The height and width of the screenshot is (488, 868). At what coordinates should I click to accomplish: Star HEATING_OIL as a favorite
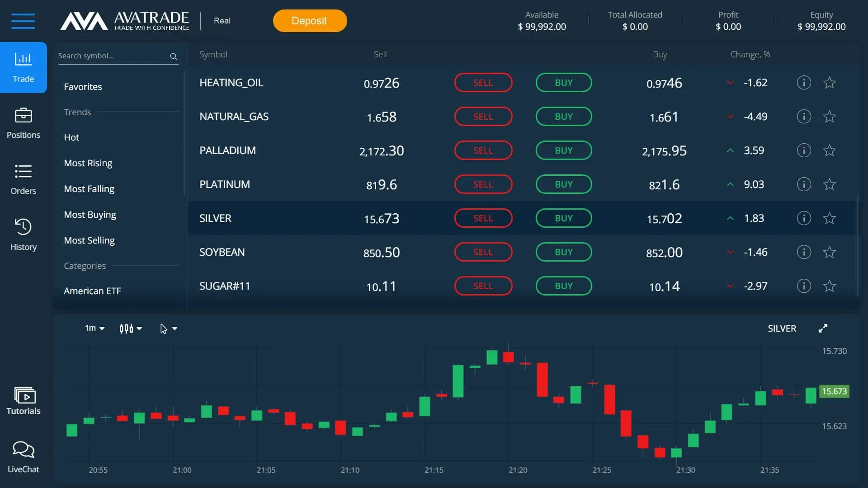point(830,82)
